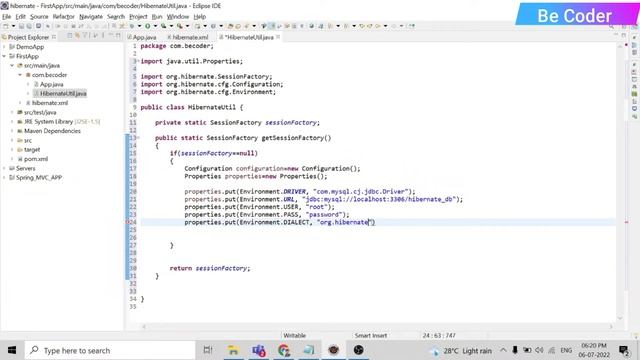The image size is (640, 360).
Task: Maximize the Project Explorer panel
Action: click(118, 36)
